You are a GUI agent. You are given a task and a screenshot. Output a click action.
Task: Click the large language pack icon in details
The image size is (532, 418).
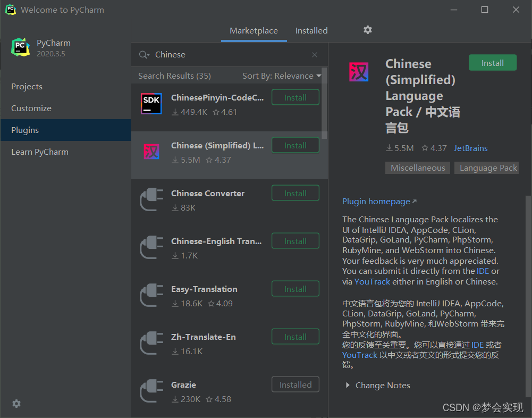[359, 72]
